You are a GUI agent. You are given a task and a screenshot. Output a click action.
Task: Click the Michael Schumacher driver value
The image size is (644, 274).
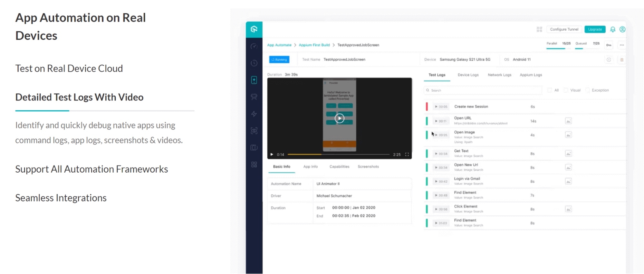[334, 196]
